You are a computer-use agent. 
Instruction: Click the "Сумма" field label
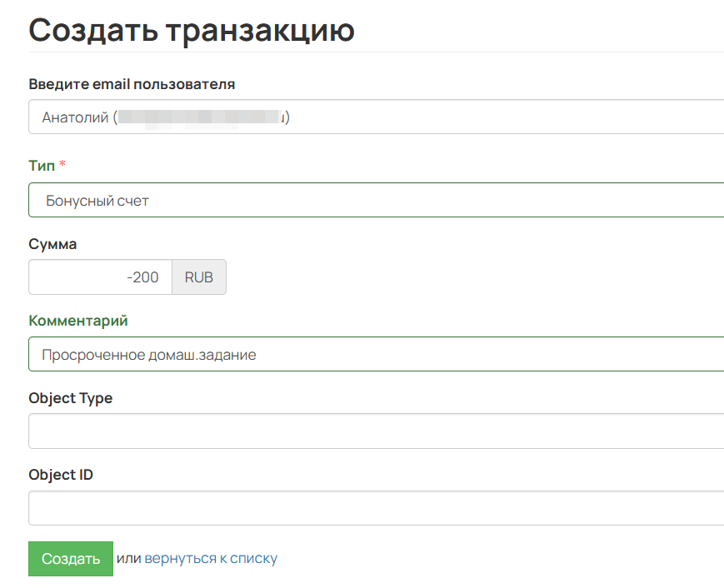pos(52,243)
